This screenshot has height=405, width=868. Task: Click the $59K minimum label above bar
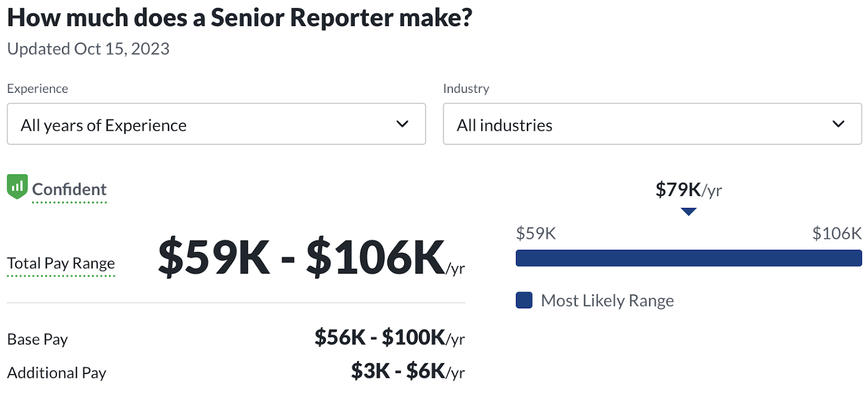[x=536, y=233]
